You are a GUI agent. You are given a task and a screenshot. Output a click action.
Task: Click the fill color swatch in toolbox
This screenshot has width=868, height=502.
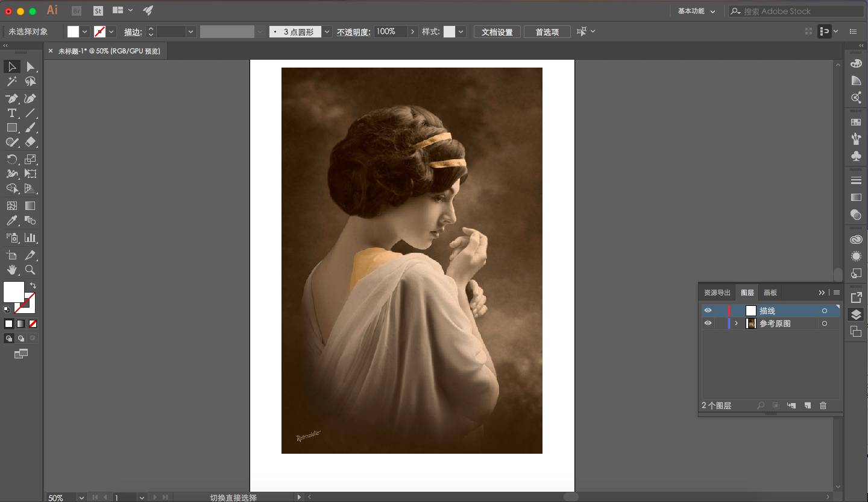point(14,292)
